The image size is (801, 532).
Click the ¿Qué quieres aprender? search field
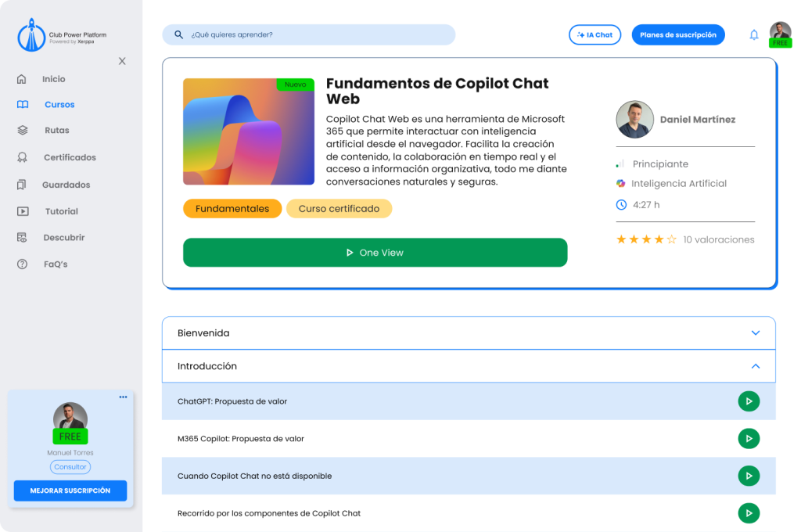[x=308, y=35]
